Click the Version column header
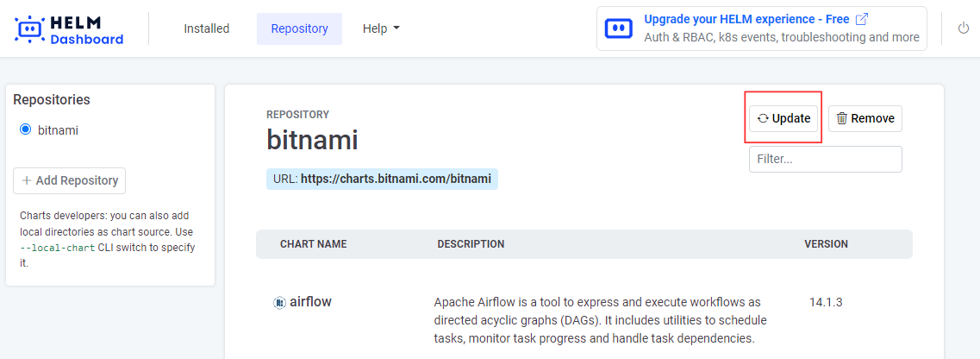 point(826,244)
